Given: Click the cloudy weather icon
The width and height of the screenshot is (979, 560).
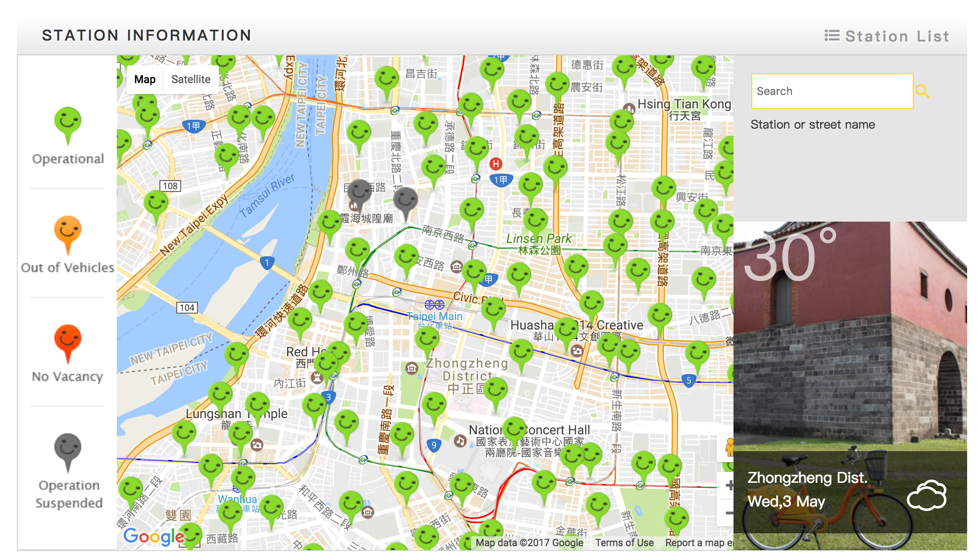Looking at the screenshot, I should tap(927, 495).
